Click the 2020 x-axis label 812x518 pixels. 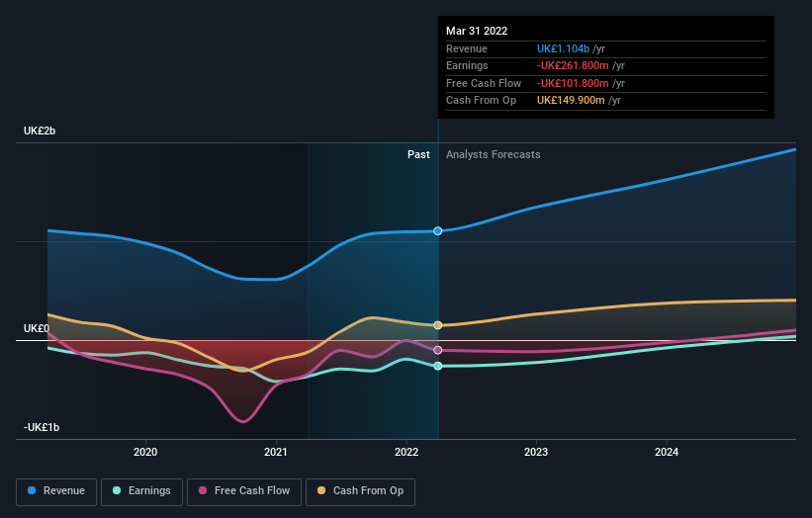coord(145,452)
